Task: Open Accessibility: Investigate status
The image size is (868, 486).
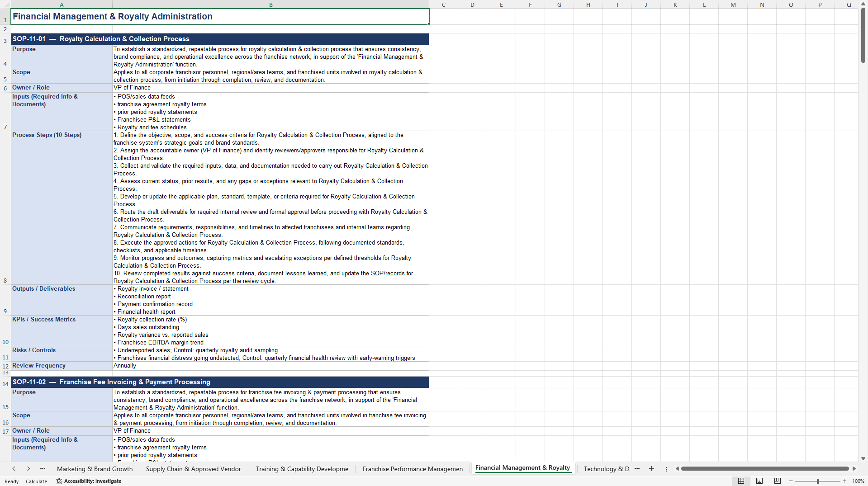Action: coord(89,481)
